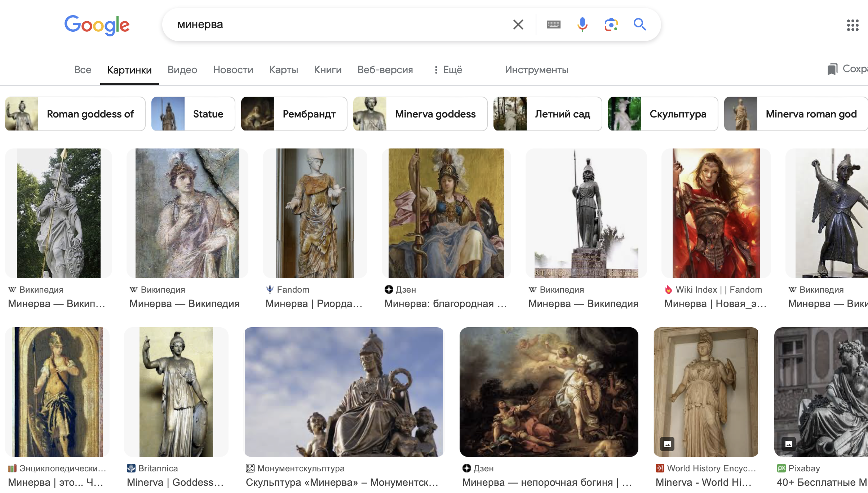
Task: Open the white garden statue Wikipedia image
Action: tap(58, 213)
